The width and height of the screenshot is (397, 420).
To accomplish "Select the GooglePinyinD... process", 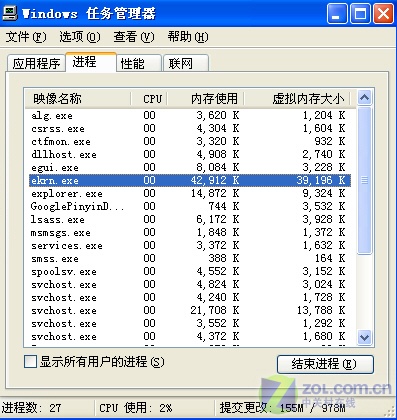I will click(x=190, y=206).
